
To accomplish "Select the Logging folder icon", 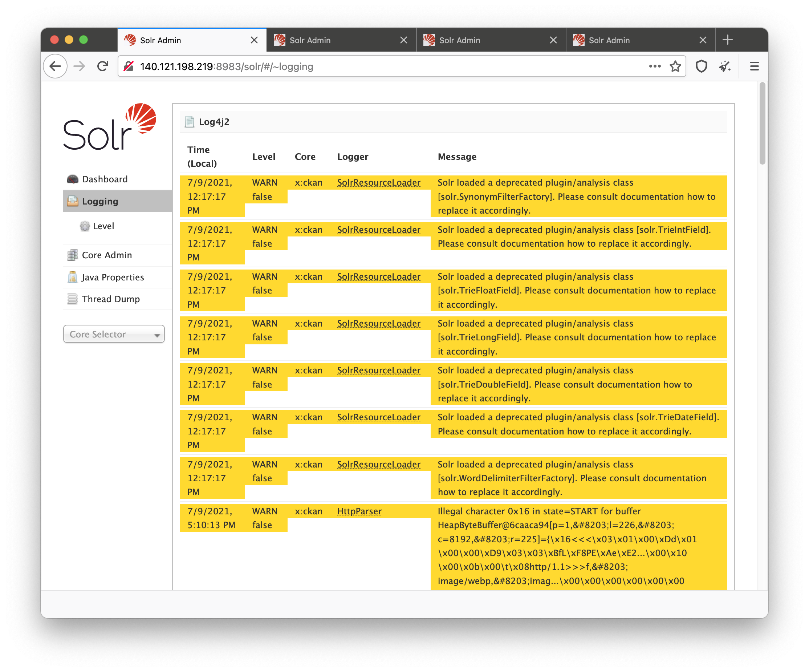I will pyautogui.click(x=72, y=201).
